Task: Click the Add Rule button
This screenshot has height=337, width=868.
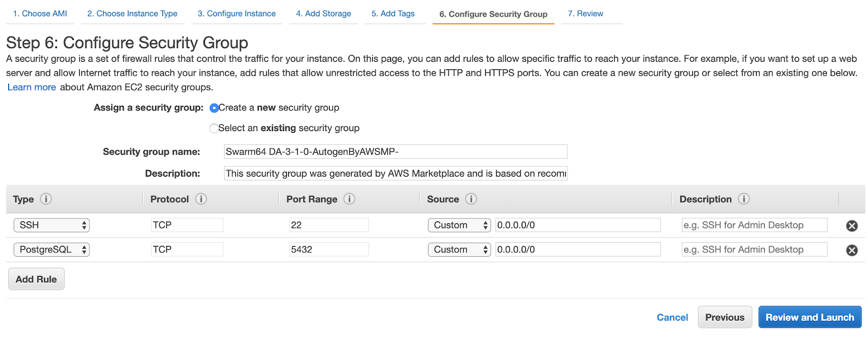Action: point(36,279)
